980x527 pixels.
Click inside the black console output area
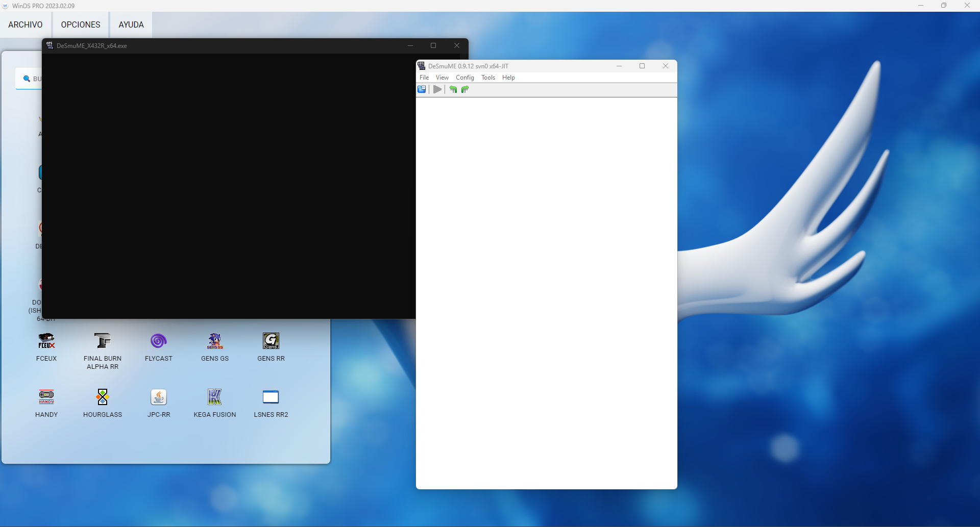[229, 186]
